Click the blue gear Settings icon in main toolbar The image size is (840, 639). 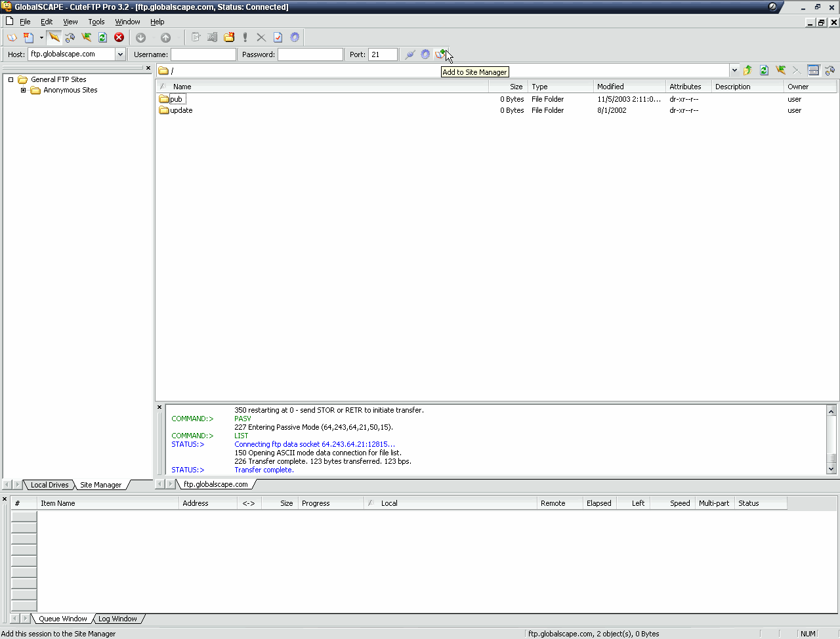(295, 37)
